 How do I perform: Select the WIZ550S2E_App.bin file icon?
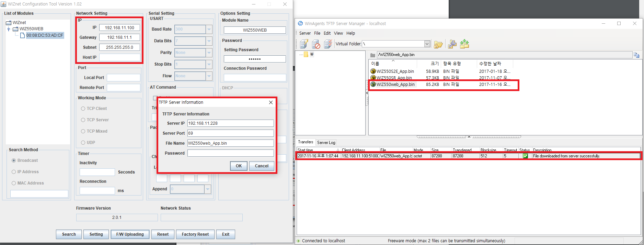click(373, 71)
